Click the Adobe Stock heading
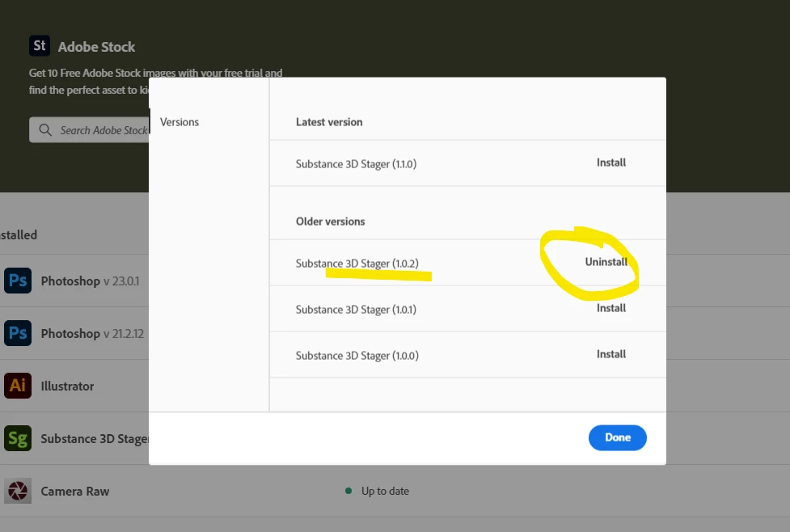Image resolution: width=790 pixels, height=532 pixels. tap(96, 47)
